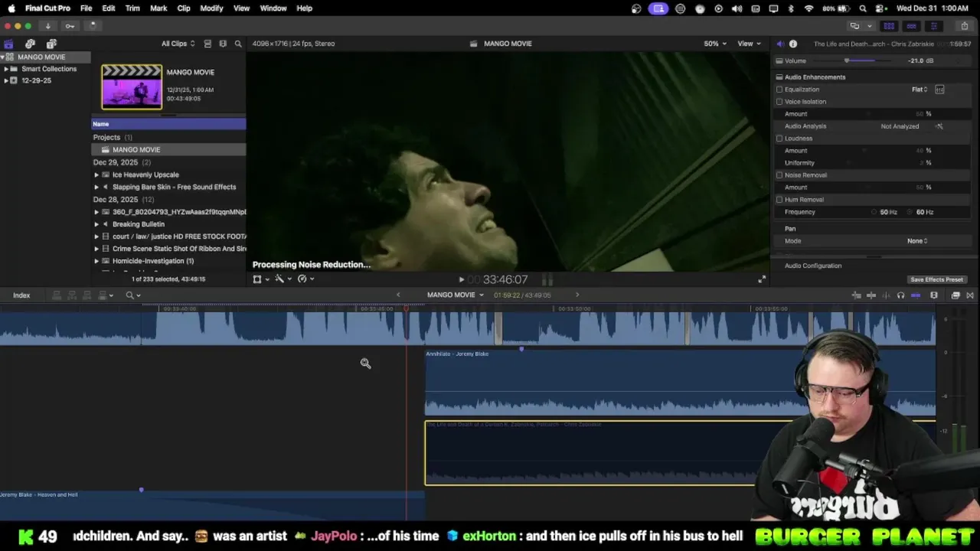Open the Modify menu
Screen dimensions: 980x551
pyautogui.click(x=211, y=8)
